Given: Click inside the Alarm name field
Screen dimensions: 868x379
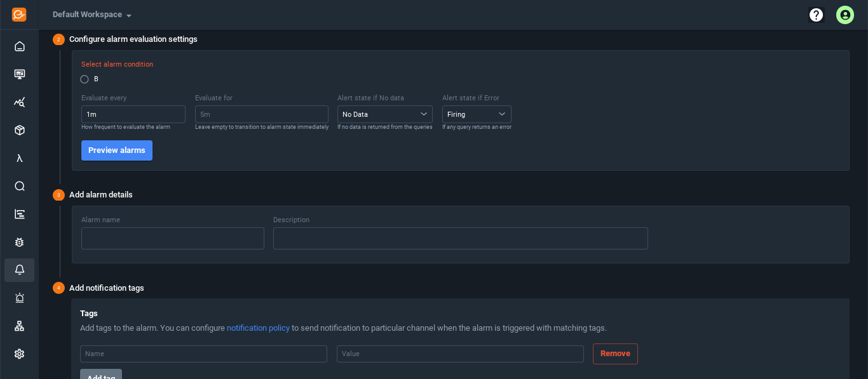Looking at the screenshot, I should [172, 238].
